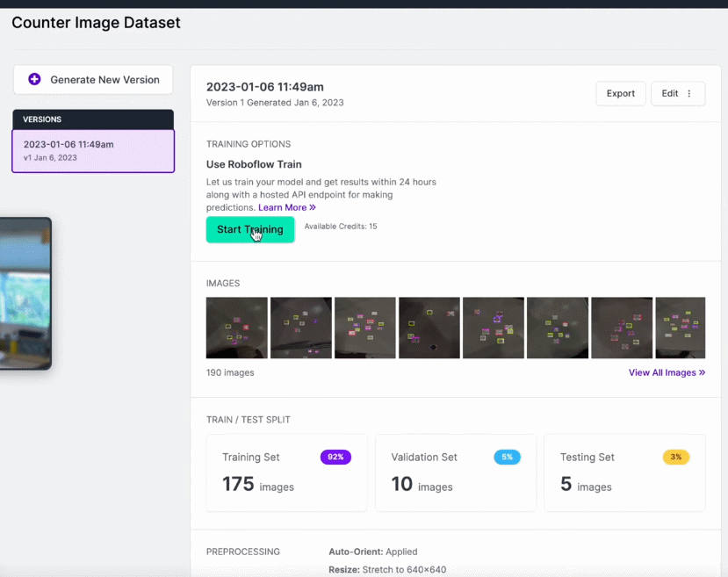
Task: Open the seventh image thumbnail
Action: 622,328
